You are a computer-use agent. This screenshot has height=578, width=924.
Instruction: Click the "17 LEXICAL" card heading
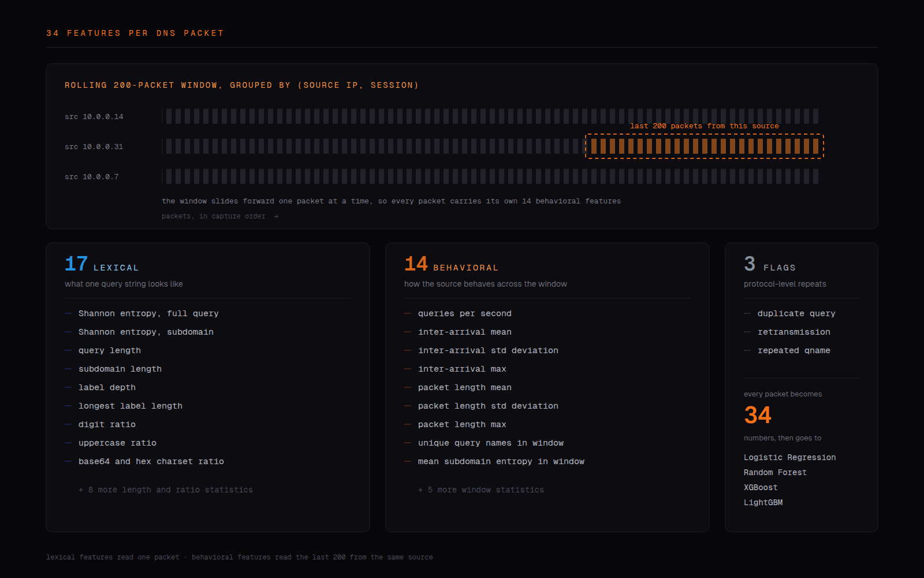[x=102, y=265]
